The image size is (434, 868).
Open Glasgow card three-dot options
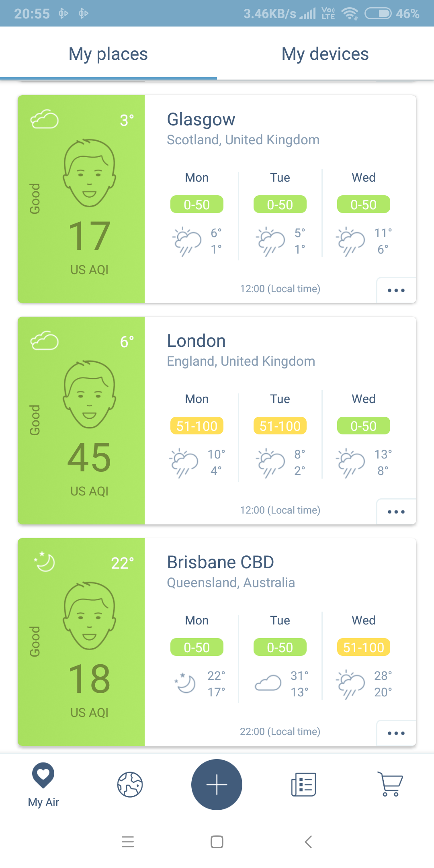point(396,290)
